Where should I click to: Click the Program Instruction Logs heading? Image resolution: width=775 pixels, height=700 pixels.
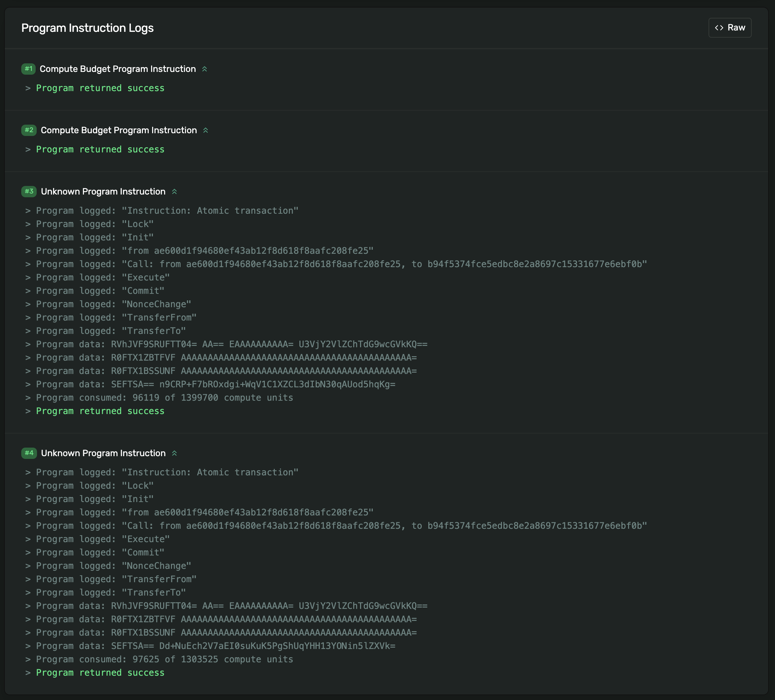click(x=87, y=28)
